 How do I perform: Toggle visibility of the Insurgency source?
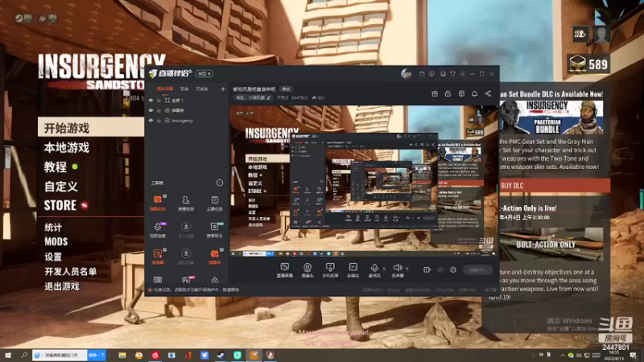[151, 121]
